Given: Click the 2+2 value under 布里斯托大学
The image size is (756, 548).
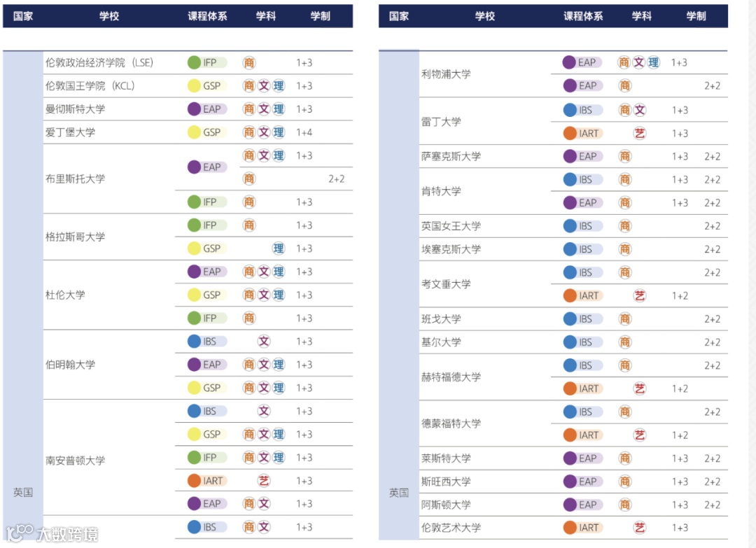Looking at the screenshot, I should click(336, 178).
